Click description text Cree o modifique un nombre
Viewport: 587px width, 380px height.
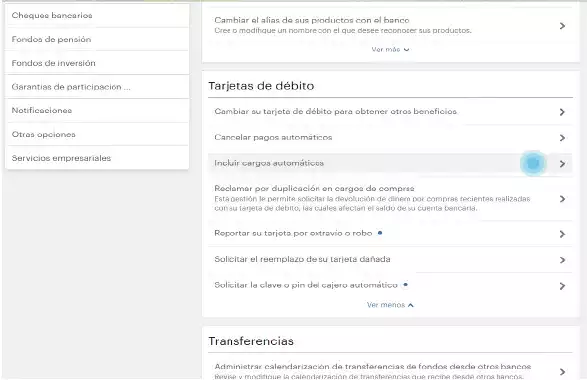[x=343, y=30]
